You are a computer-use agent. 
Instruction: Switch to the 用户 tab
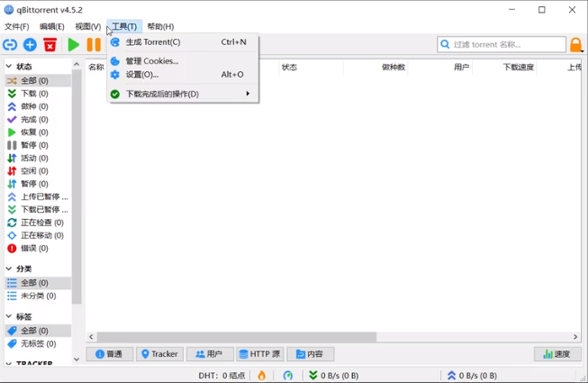[x=210, y=354]
